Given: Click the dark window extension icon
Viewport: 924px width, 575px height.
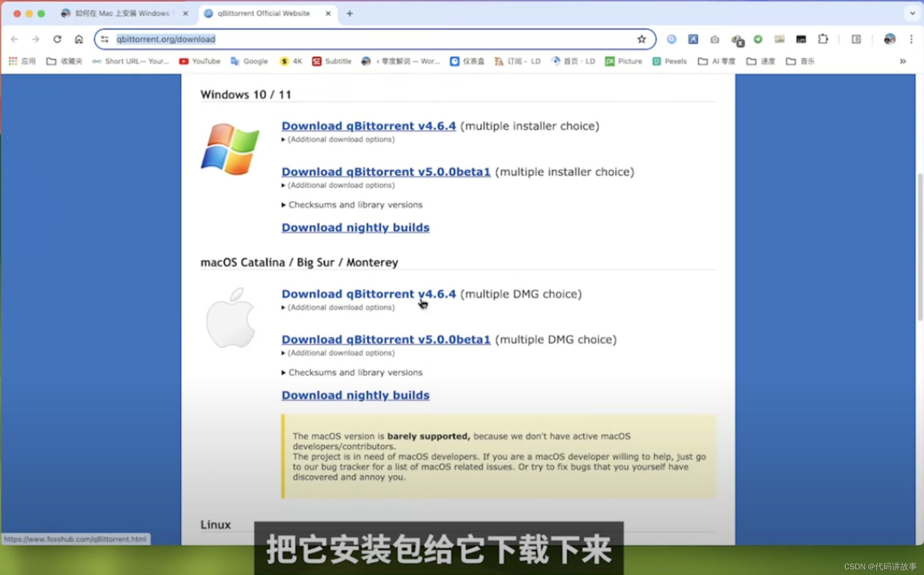Looking at the screenshot, I should tap(801, 39).
